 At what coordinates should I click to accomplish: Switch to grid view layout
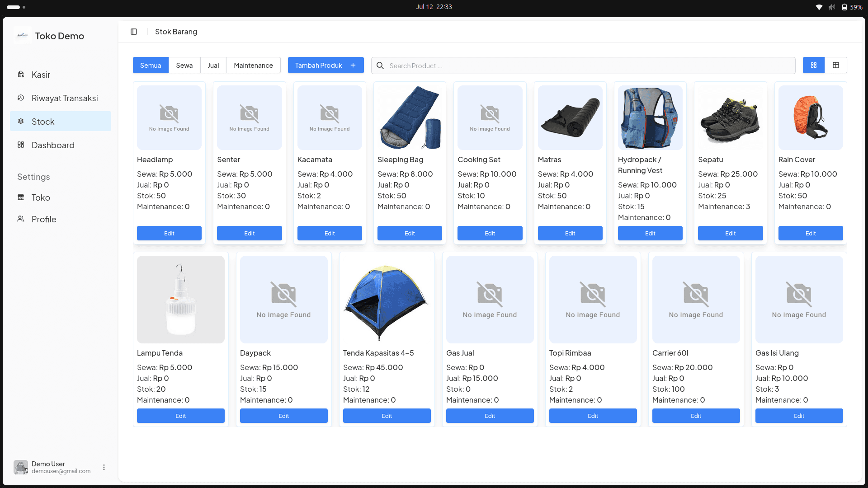pyautogui.click(x=814, y=65)
